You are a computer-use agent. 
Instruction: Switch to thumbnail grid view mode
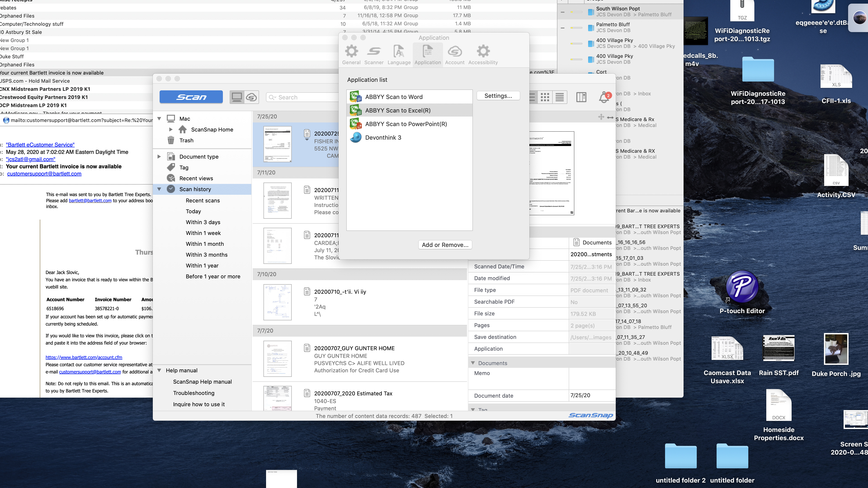[x=545, y=97]
